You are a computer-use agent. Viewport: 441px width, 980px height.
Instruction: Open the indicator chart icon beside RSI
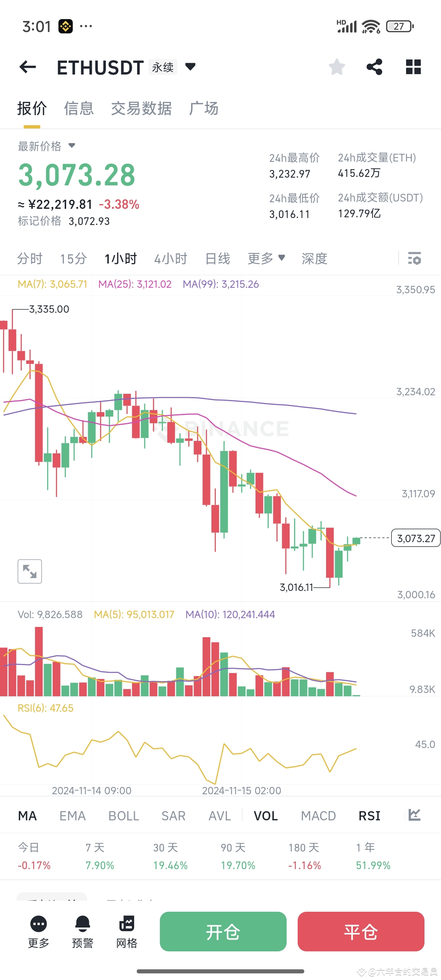pos(414,816)
